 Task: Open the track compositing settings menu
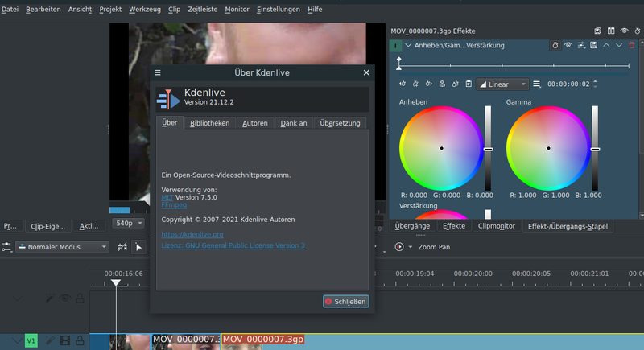tap(6, 247)
